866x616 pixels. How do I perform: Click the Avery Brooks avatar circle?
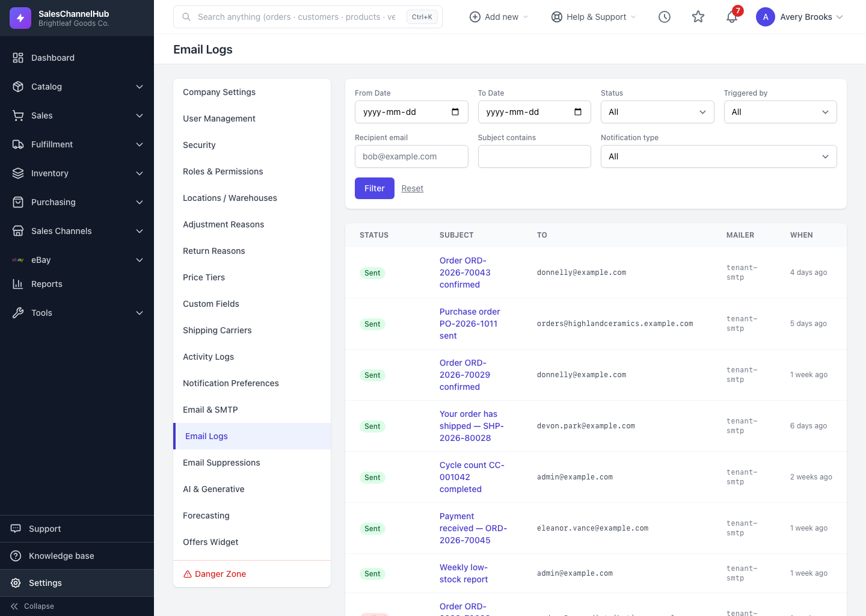click(766, 17)
